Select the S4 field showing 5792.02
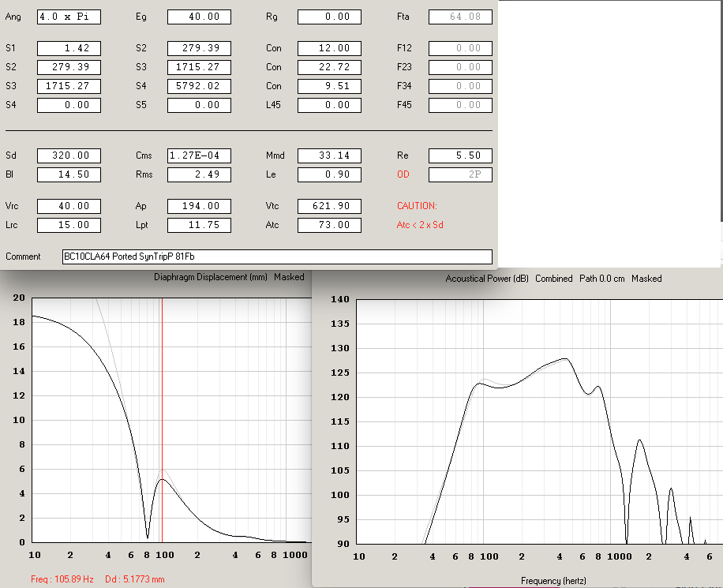 click(199, 86)
